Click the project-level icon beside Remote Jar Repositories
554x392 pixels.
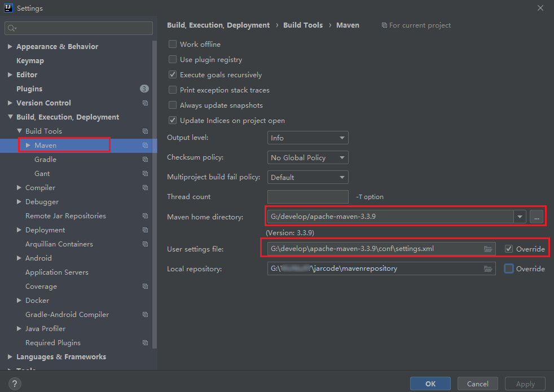click(145, 216)
